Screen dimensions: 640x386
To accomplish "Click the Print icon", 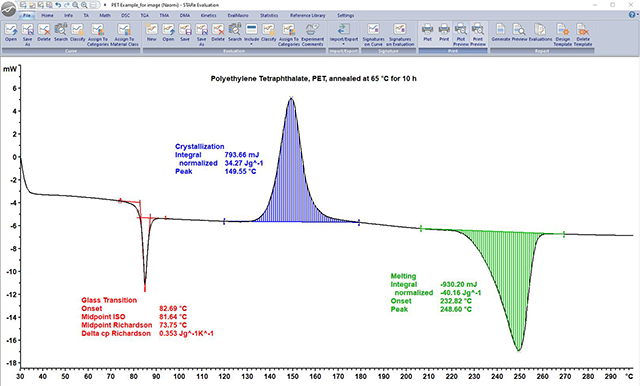I will (x=444, y=33).
